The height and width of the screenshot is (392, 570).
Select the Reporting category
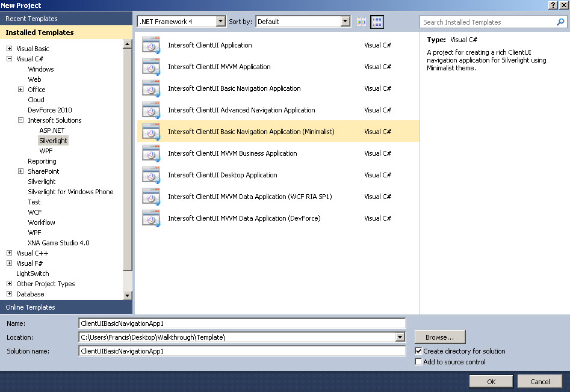[42, 161]
